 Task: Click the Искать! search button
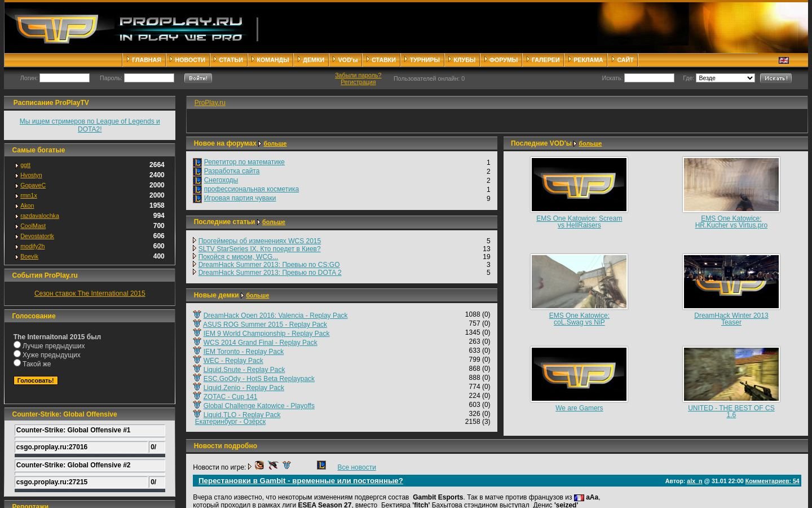coord(776,78)
